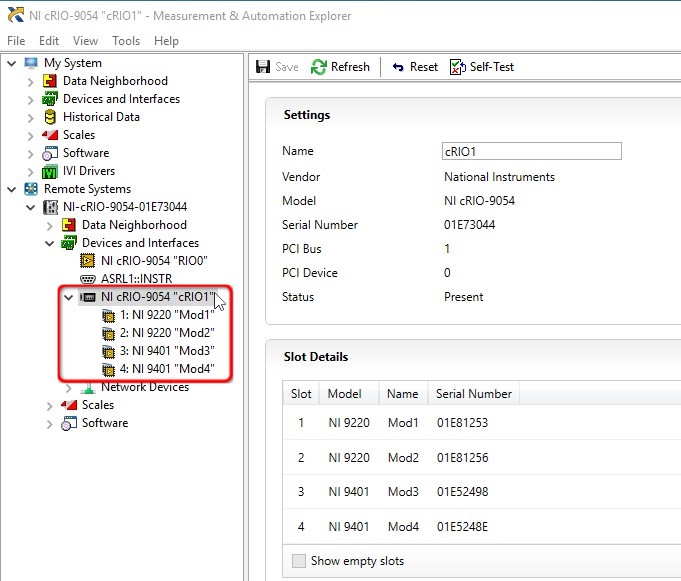Image resolution: width=681 pixels, height=581 pixels.
Task: Open the Tools menu
Action: point(126,41)
